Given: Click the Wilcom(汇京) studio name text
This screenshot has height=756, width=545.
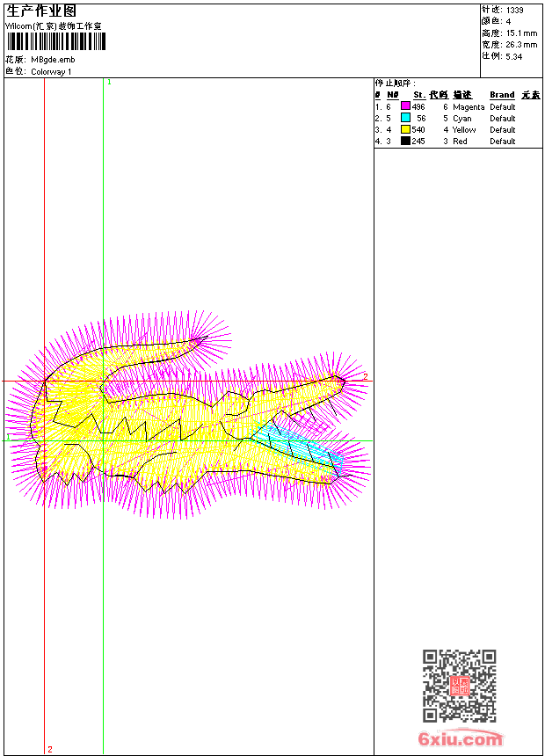Looking at the screenshot, I should (x=54, y=26).
